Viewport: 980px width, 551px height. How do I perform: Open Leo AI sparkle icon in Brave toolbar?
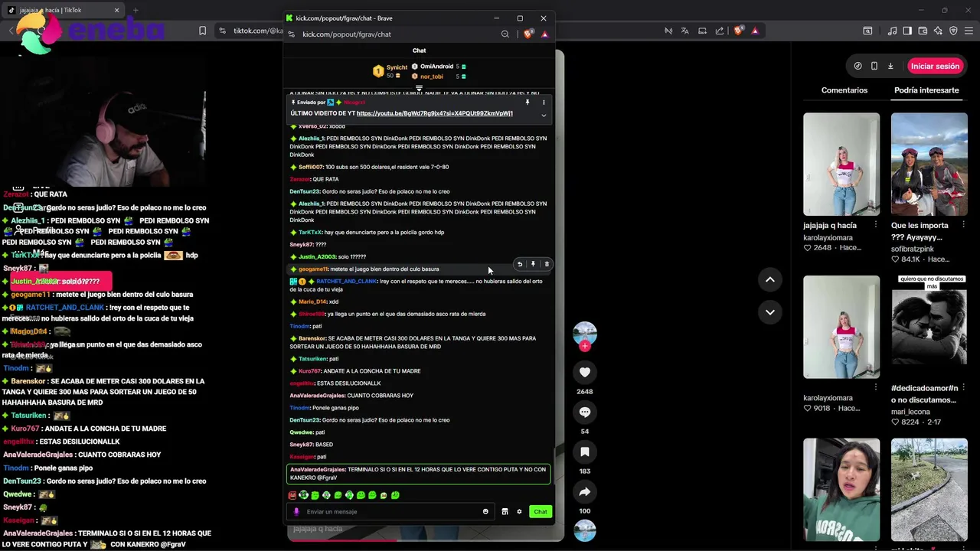(x=938, y=31)
